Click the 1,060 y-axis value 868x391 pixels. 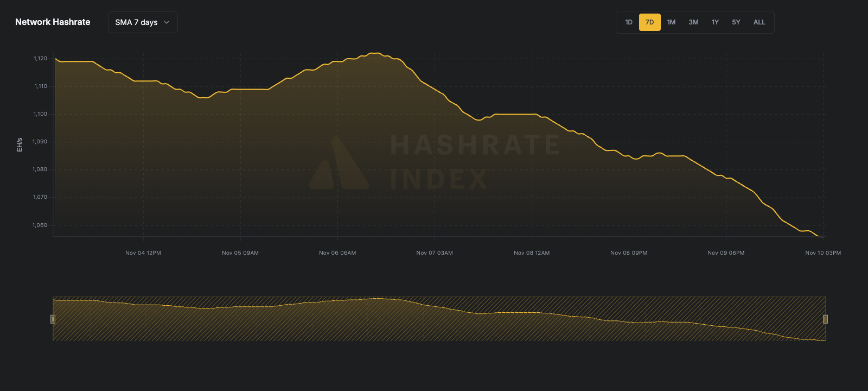40,225
